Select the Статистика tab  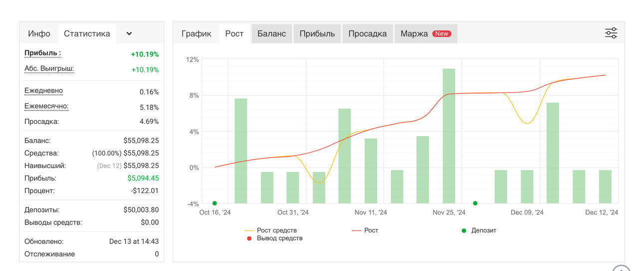(x=87, y=33)
